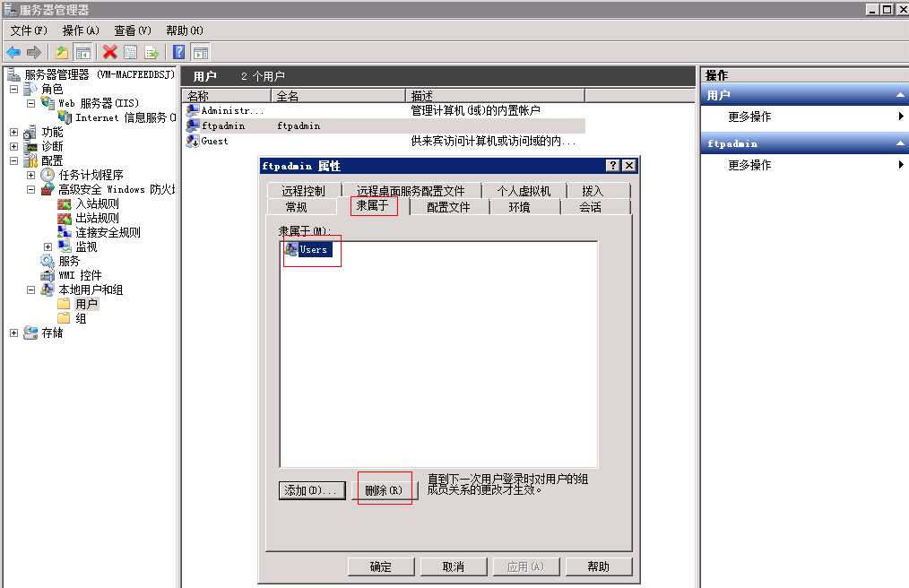Click the WMI control icon
Screen dimensions: 909x588
click(48, 275)
